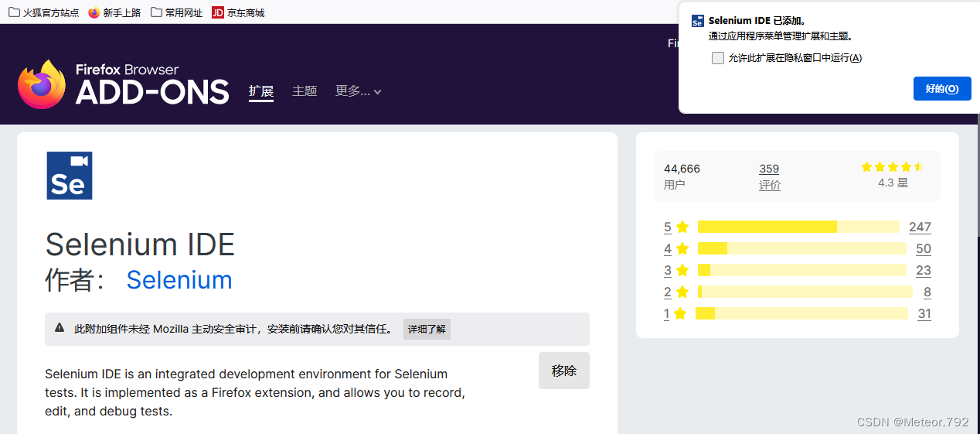Open the 4 star reviews link
980x434 pixels.
[676, 248]
